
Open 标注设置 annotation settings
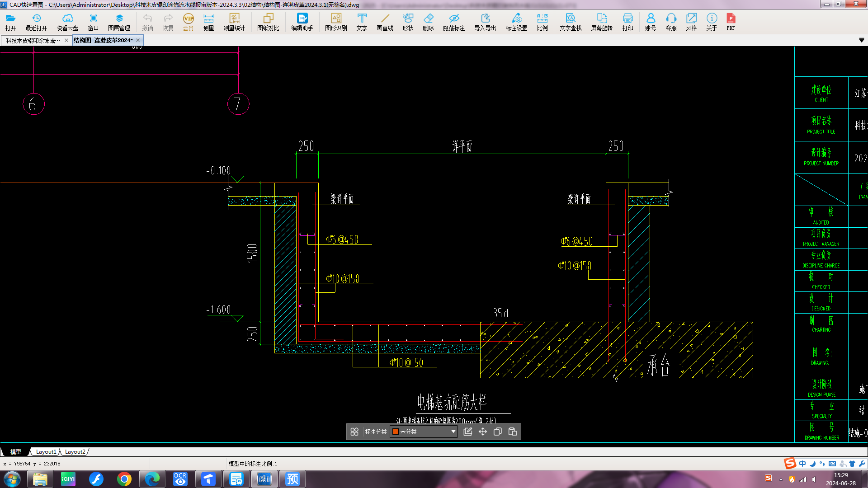[516, 22]
